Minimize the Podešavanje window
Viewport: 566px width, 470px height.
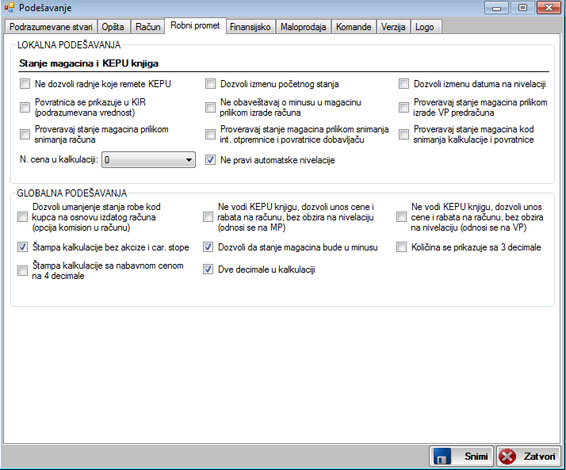coord(496,8)
